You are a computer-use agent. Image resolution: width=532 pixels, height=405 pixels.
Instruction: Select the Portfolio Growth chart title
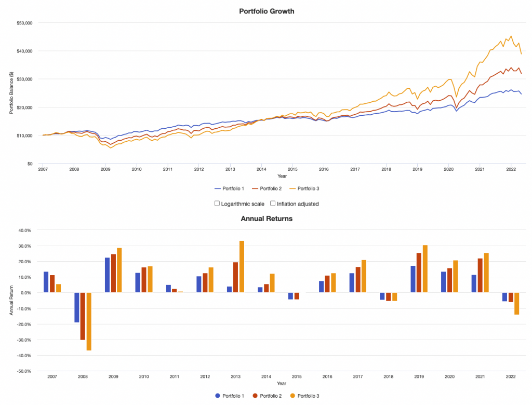pos(265,11)
